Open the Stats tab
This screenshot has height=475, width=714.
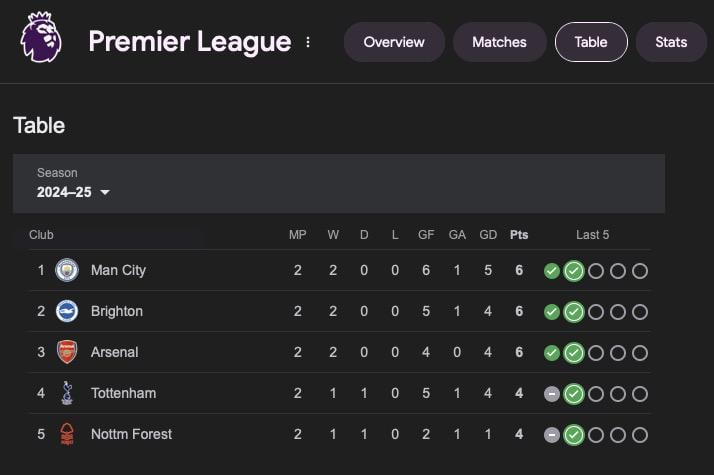tap(671, 42)
